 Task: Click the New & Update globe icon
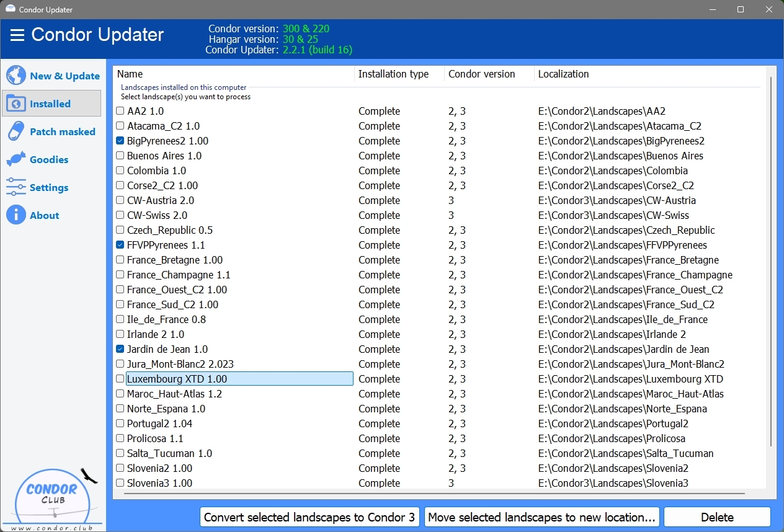(16, 76)
